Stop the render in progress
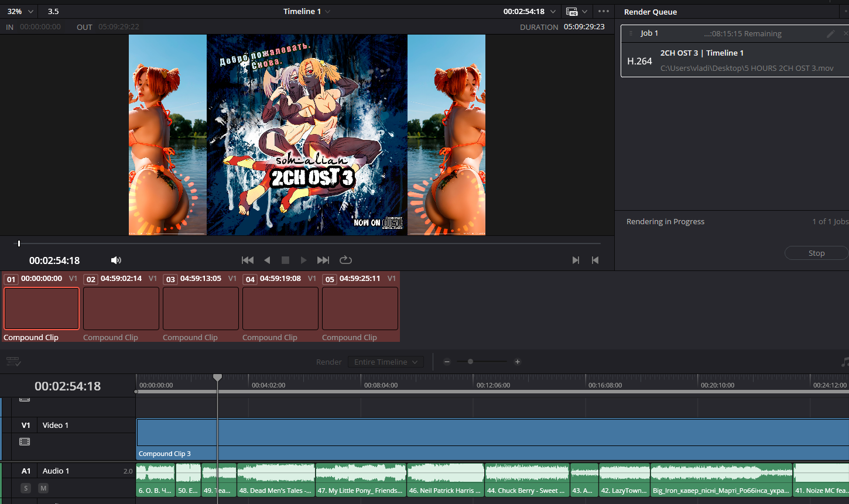 [x=816, y=253]
